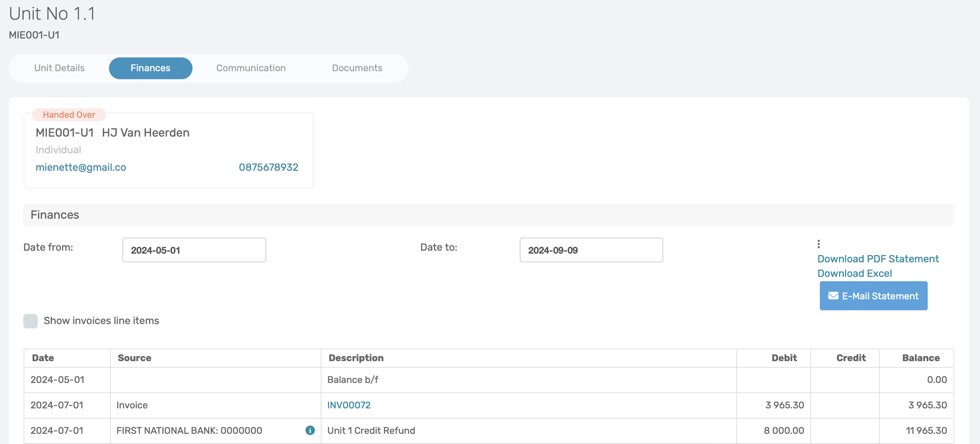
Task: Enable Show invoices line items checkbox
Action: pos(31,321)
